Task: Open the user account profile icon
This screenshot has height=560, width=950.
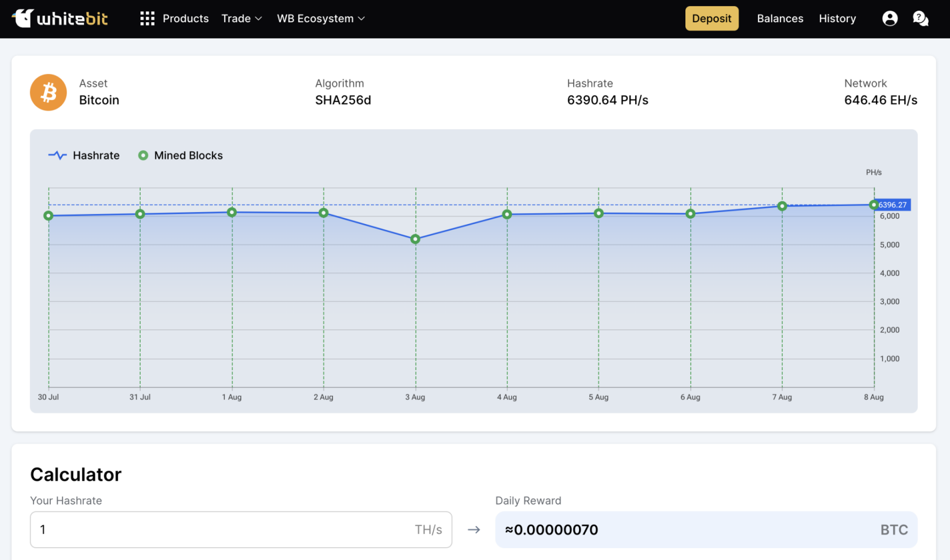Action: coord(890,19)
